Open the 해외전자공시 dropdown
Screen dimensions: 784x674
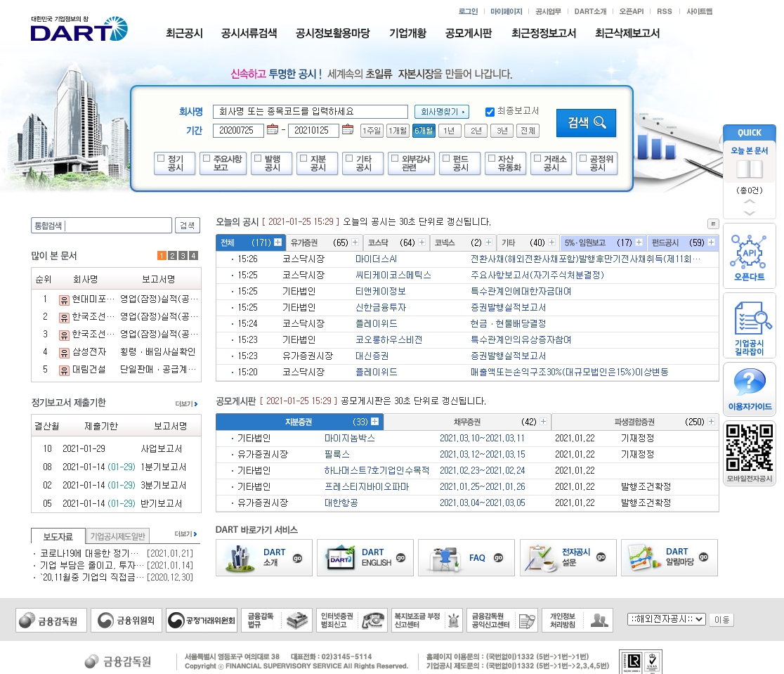667,619
